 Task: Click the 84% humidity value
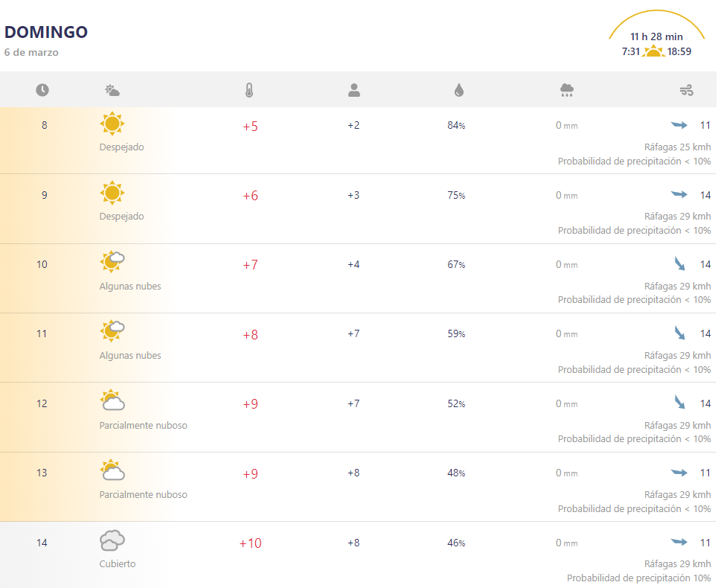click(456, 125)
